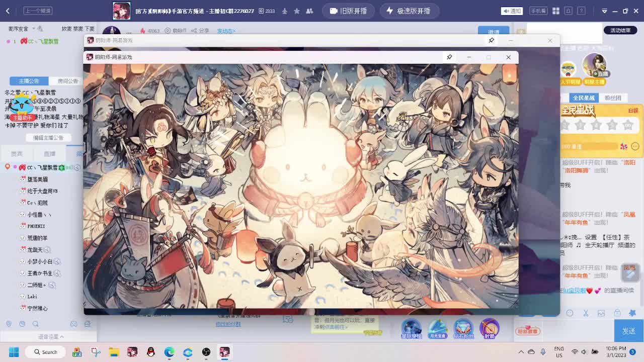Image resolution: width=644 pixels, height=362 pixels.
Task: Switch to the 房间公告 tab
Action: click(x=67, y=81)
